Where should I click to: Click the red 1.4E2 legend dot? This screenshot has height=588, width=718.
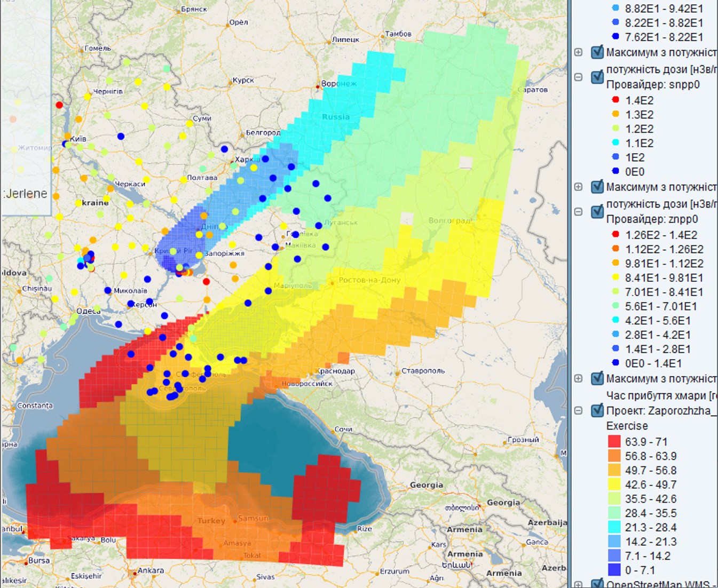click(615, 100)
